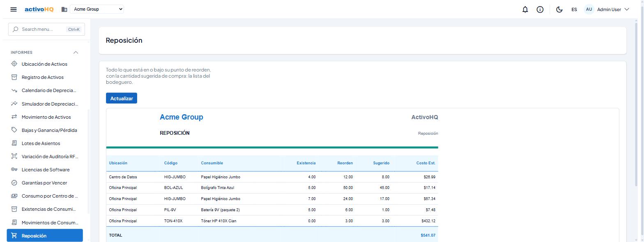Click Tóner HP 410X Cian cell
The height and width of the screenshot is (242, 644).
[x=218, y=221]
